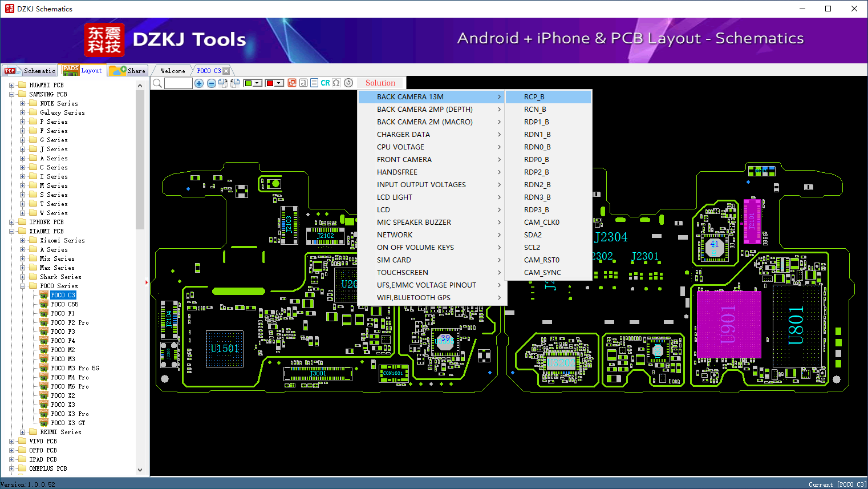The height and width of the screenshot is (489, 868).
Task: Click the cyan CR toolbar icon
Action: click(325, 83)
